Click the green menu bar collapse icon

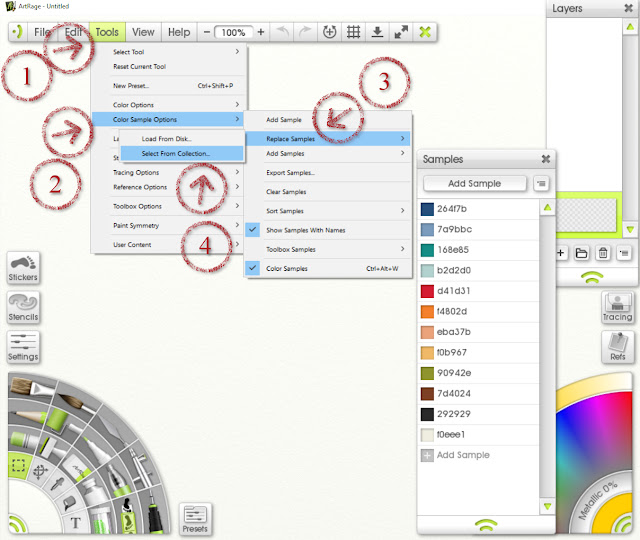17,32
